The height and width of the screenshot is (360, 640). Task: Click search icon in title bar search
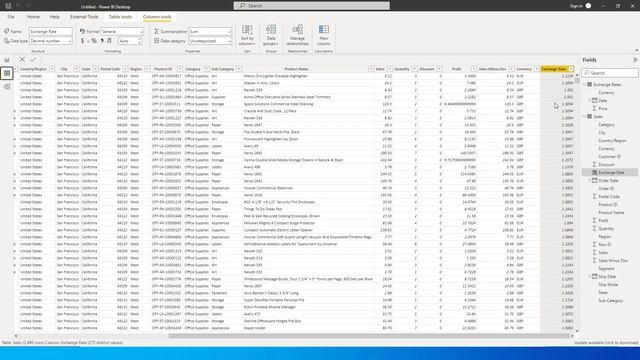coord(242,6)
